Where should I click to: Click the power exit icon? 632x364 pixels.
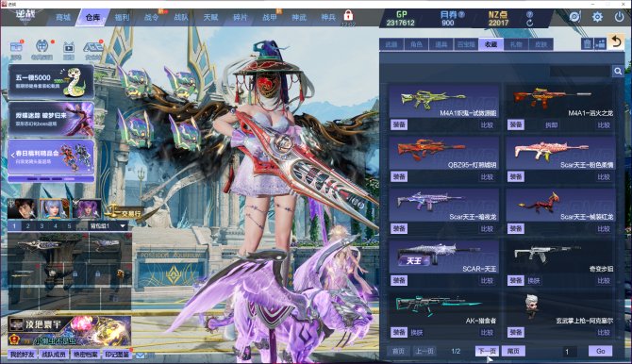(x=619, y=17)
